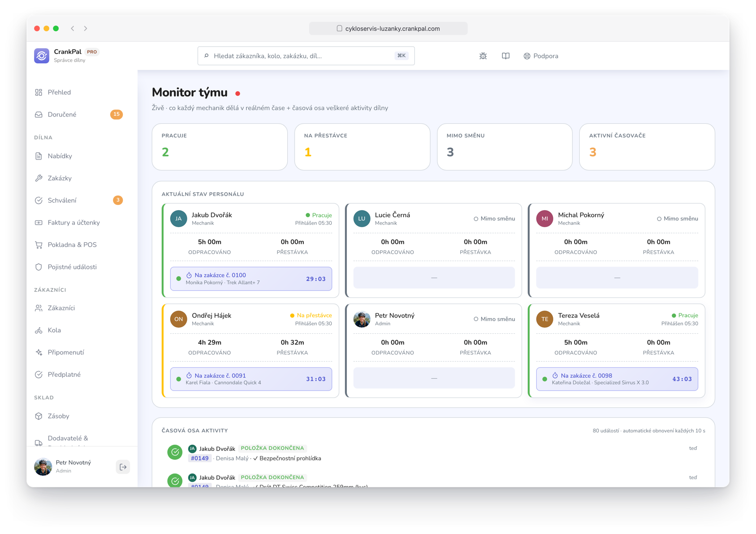Click the green check icon of first timeline event

pos(175,452)
